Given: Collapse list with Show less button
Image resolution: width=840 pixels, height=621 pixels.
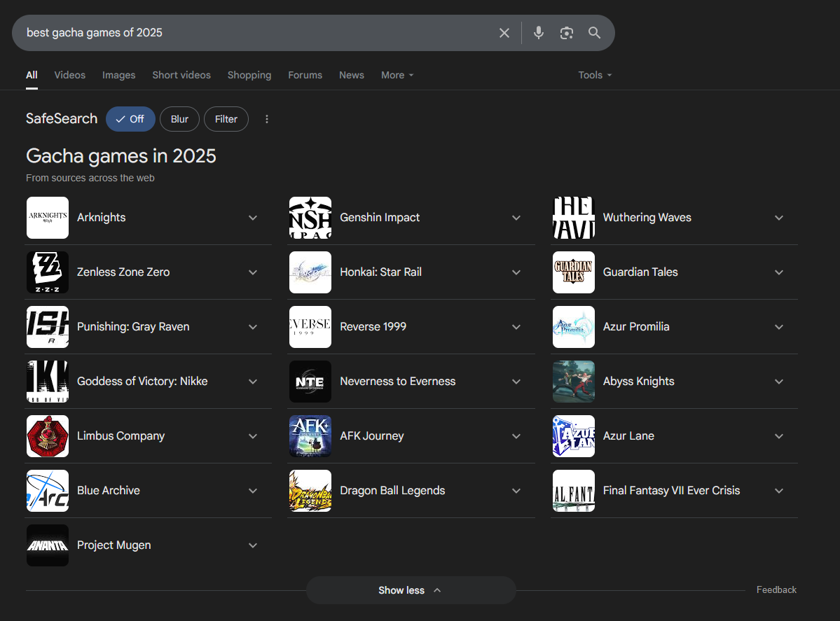Looking at the screenshot, I should coord(411,590).
